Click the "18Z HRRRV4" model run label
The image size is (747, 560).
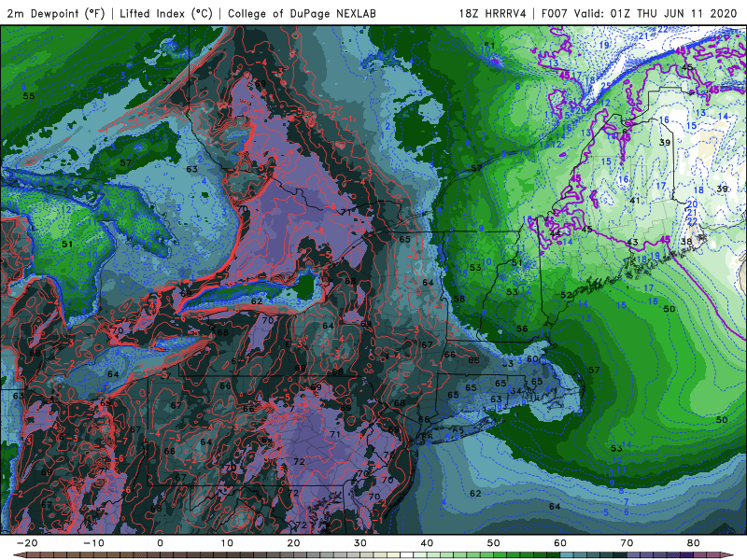point(493,13)
